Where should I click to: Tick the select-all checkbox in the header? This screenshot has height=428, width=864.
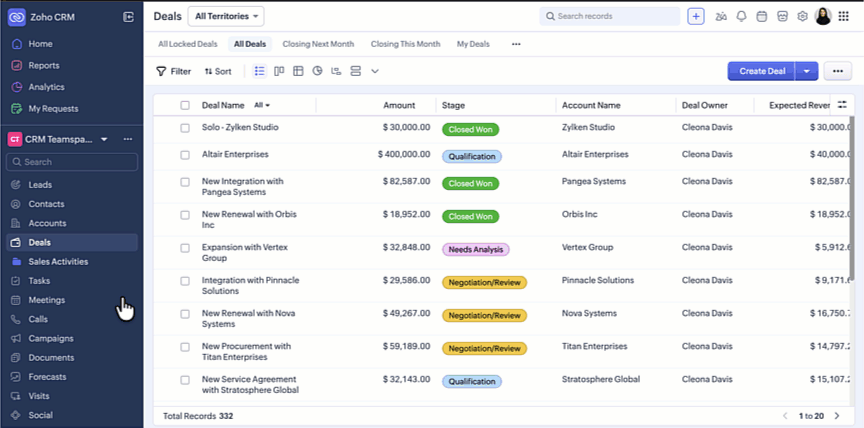[x=185, y=105]
